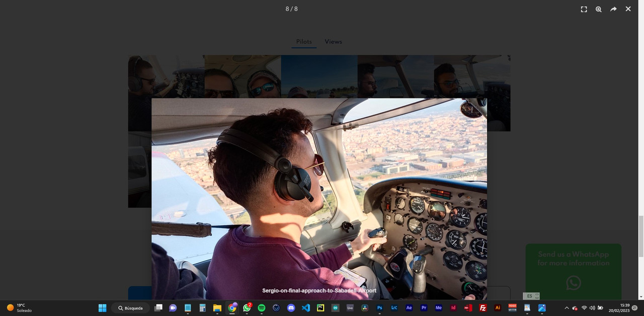Open the clock showing 15:39

[x=619, y=308]
